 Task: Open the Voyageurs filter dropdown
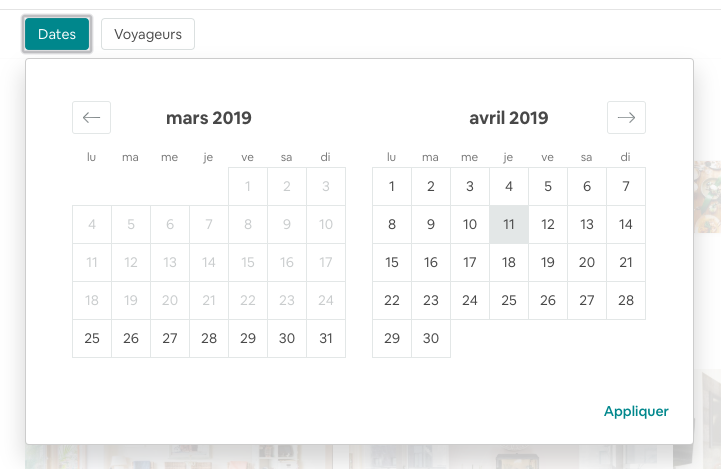(148, 34)
